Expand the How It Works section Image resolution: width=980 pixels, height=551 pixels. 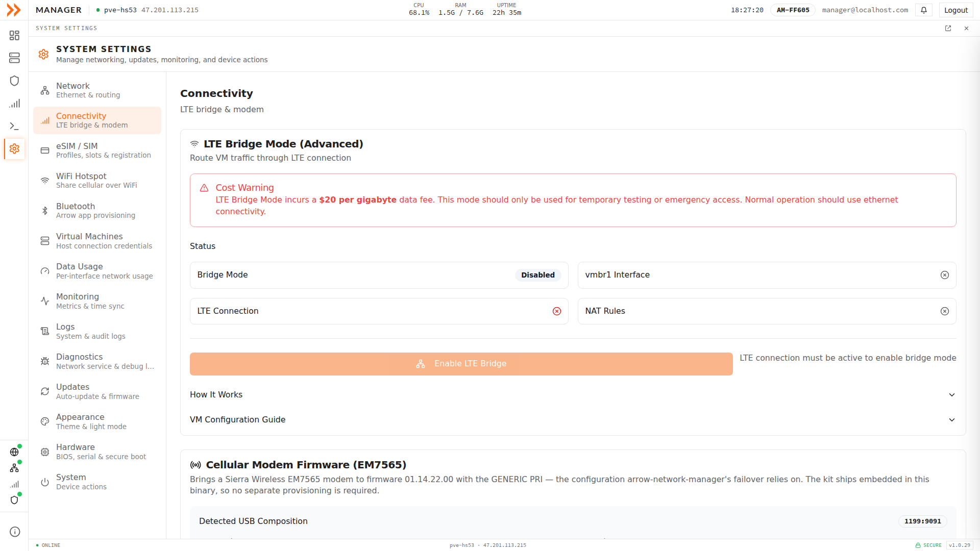[x=573, y=395]
